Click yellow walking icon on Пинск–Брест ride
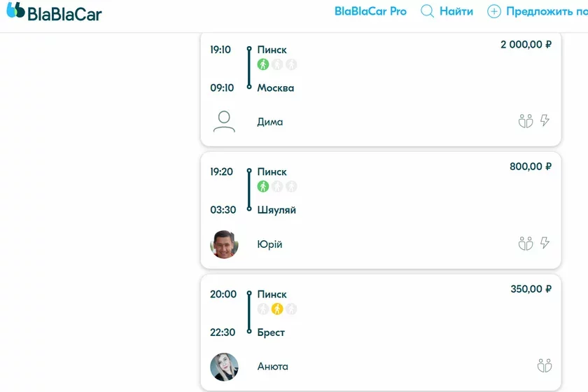Image resolution: width=588 pixels, height=392 pixels. [x=277, y=309]
